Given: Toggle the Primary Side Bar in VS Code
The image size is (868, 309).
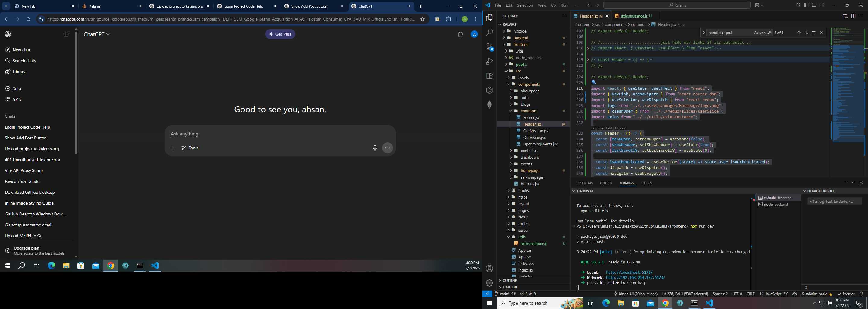Looking at the screenshot, I should point(806,5).
